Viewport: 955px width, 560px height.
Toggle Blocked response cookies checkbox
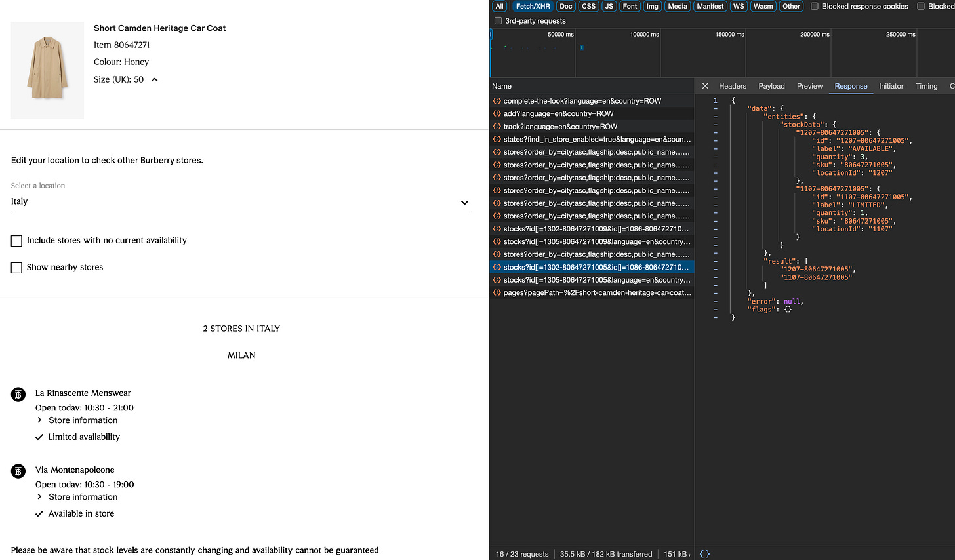[x=815, y=6]
